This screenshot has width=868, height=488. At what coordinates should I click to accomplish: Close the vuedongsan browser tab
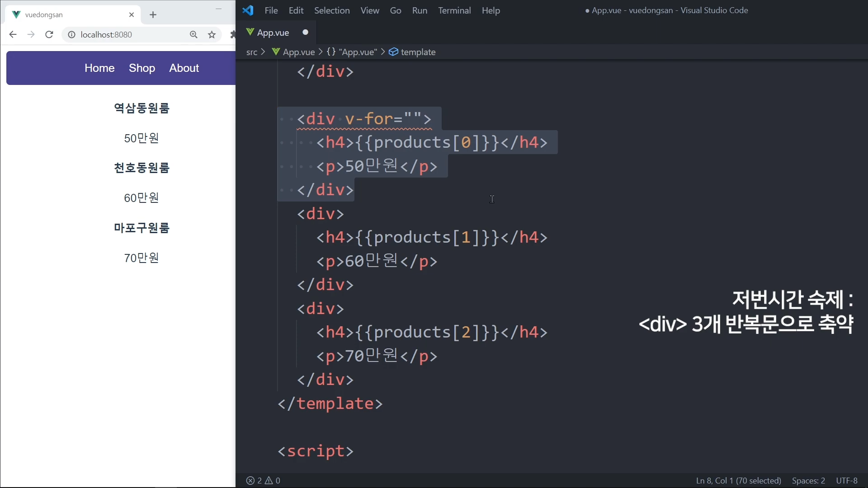132,15
